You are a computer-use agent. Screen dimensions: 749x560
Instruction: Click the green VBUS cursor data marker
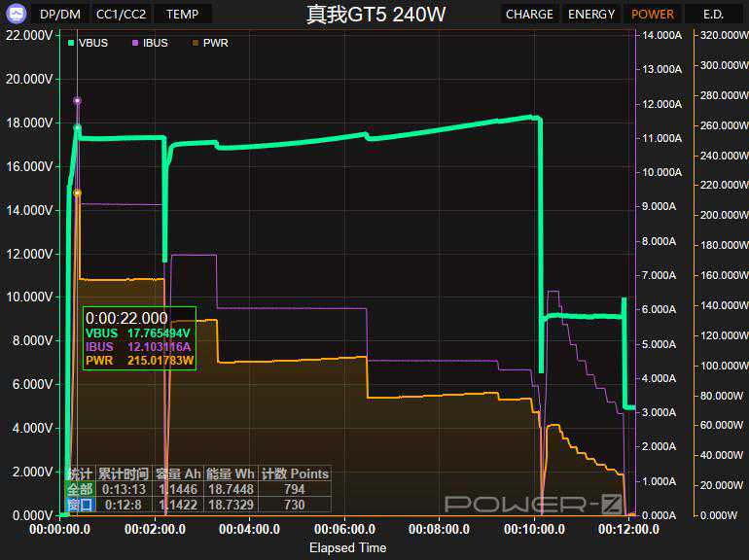(x=77, y=127)
